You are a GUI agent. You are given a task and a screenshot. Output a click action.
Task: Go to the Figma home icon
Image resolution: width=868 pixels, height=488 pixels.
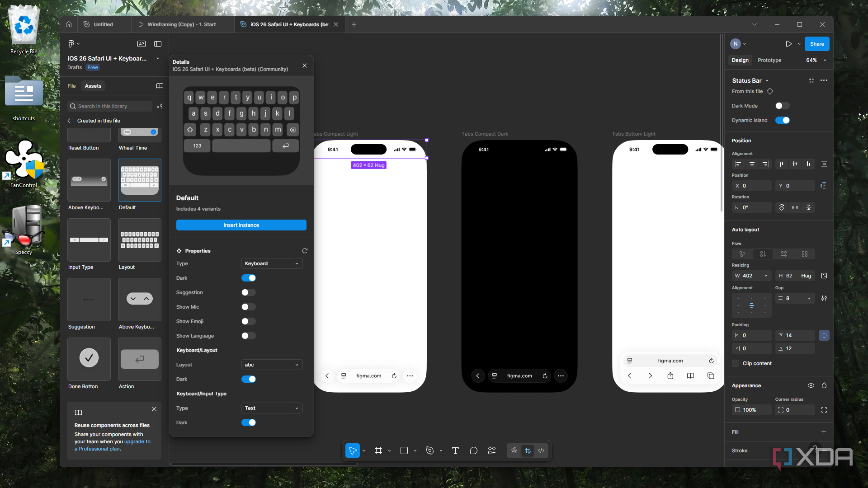[x=69, y=24]
